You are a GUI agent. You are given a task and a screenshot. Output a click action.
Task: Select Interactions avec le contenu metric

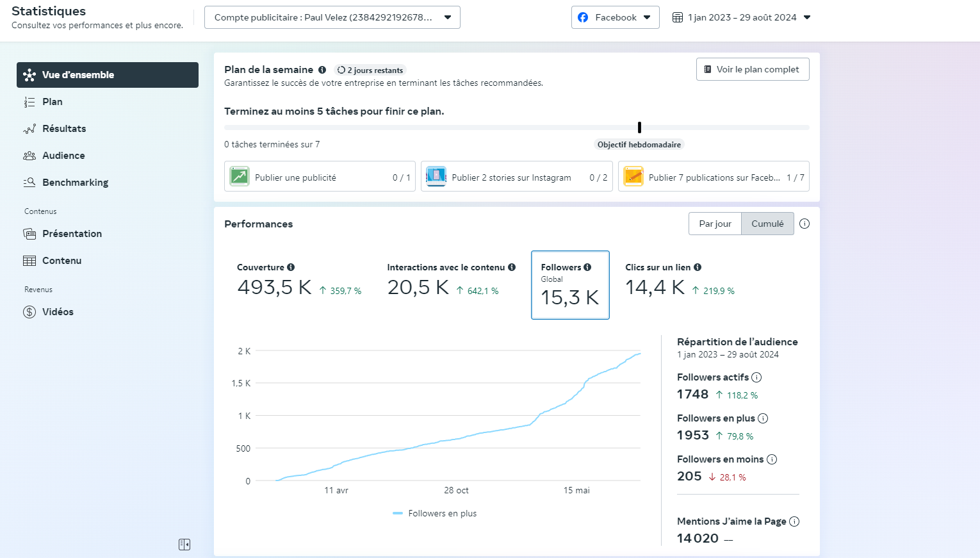[x=451, y=281]
